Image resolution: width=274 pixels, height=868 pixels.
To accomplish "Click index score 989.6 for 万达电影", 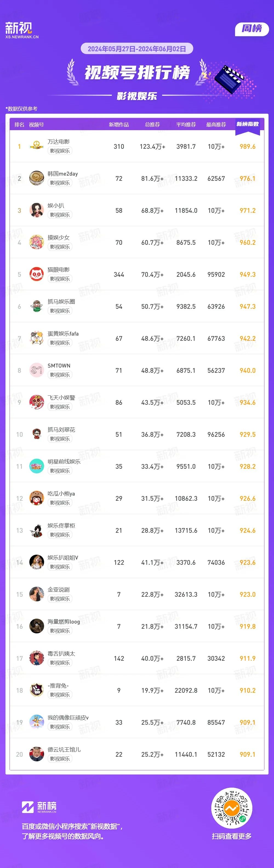I will click(x=247, y=147).
